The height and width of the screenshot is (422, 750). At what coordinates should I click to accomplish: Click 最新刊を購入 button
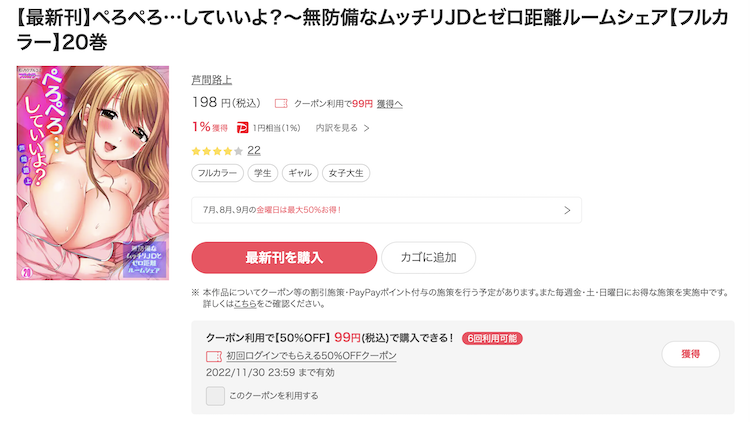click(284, 257)
